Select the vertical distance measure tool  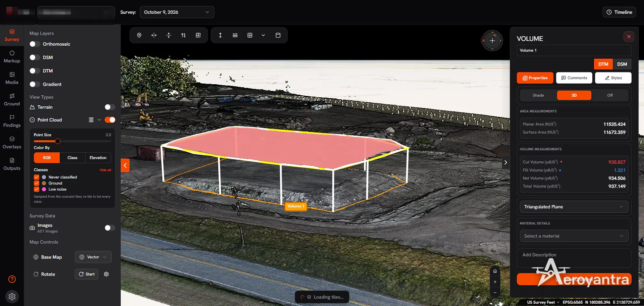click(169, 35)
